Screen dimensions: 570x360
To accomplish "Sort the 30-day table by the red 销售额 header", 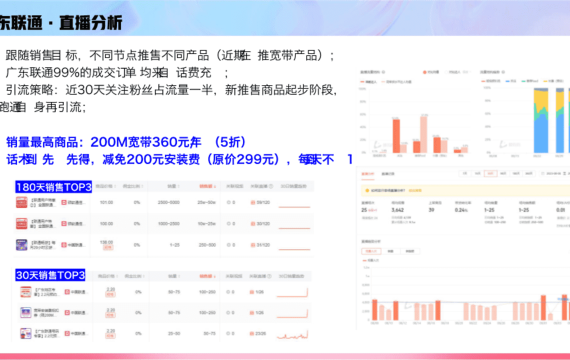I will 207,276.
